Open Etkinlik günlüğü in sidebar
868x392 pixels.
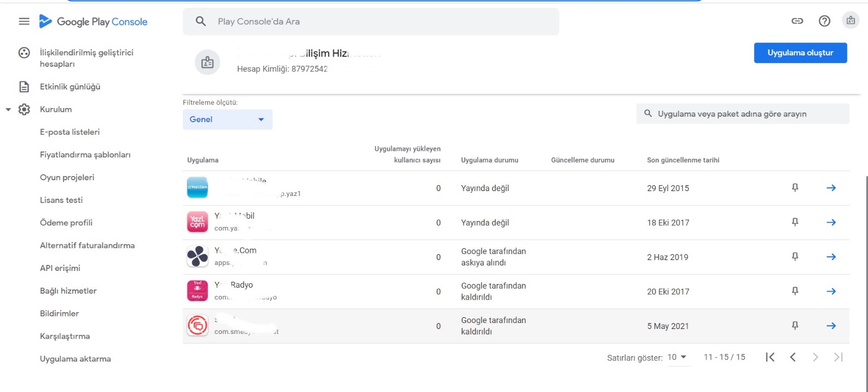70,87
